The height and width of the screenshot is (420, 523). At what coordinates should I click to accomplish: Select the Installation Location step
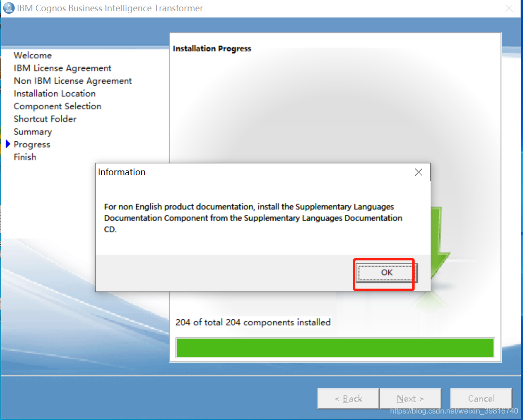55,93
